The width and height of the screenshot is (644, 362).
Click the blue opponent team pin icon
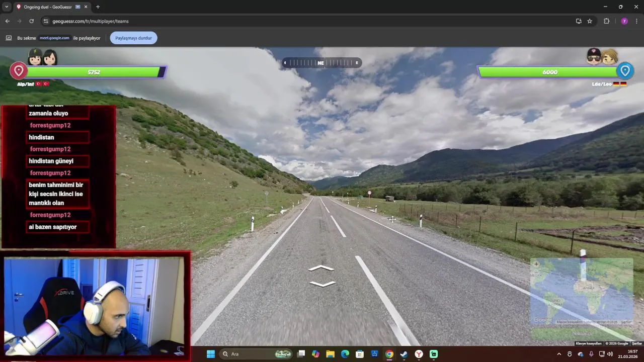coord(625,71)
